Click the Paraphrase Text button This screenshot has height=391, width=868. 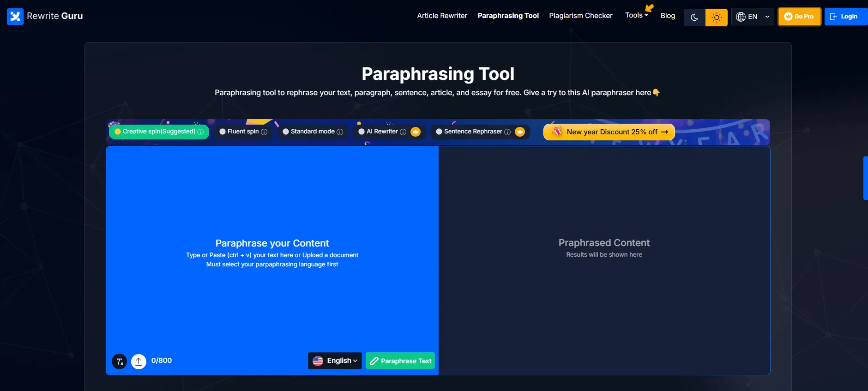tap(400, 361)
